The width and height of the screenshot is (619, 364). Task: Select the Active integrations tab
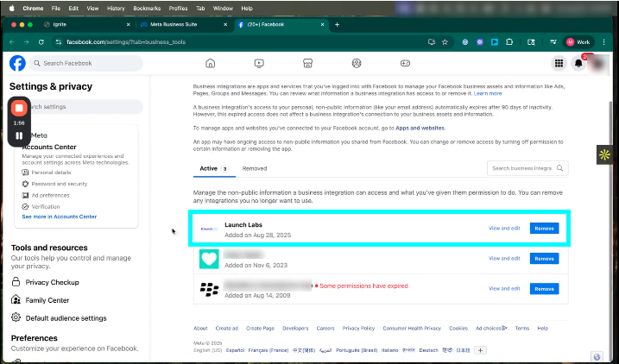tap(214, 168)
